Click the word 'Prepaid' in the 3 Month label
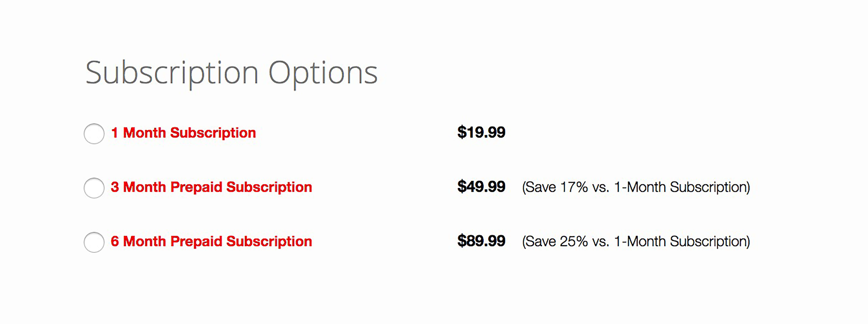The image size is (868, 324). [x=196, y=187]
